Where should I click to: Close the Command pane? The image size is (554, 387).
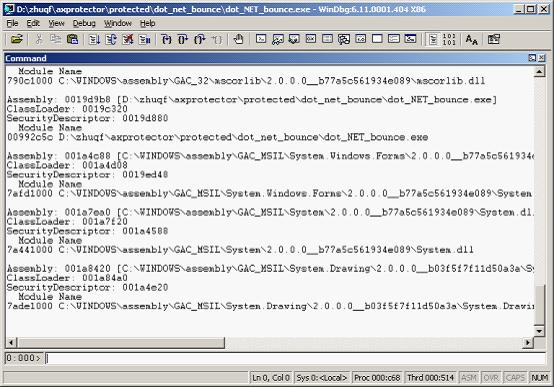tap(541, 58)
